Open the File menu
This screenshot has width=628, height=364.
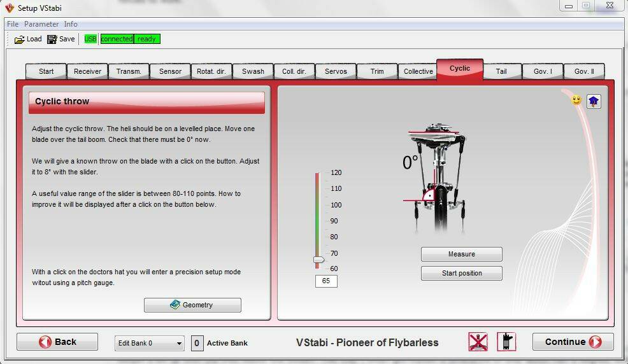[x=13, y=24]
